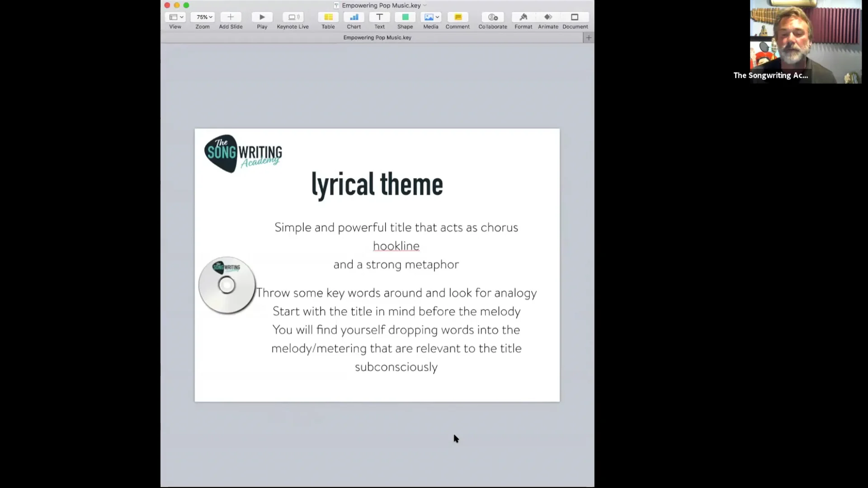Click the presenter's webcam video thumbnail
Image resolution: width=868 pixels, height=488 pixels.
pos(806,42)
